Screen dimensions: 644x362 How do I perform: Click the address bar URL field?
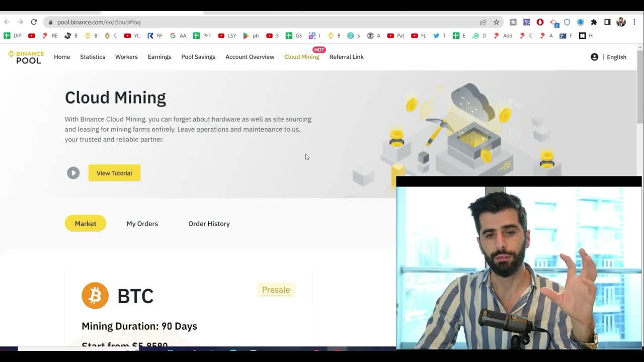[262, 22]
